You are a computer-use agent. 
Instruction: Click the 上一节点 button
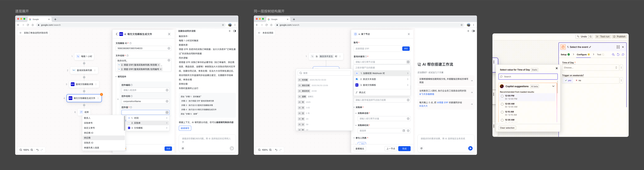[390, 149]
